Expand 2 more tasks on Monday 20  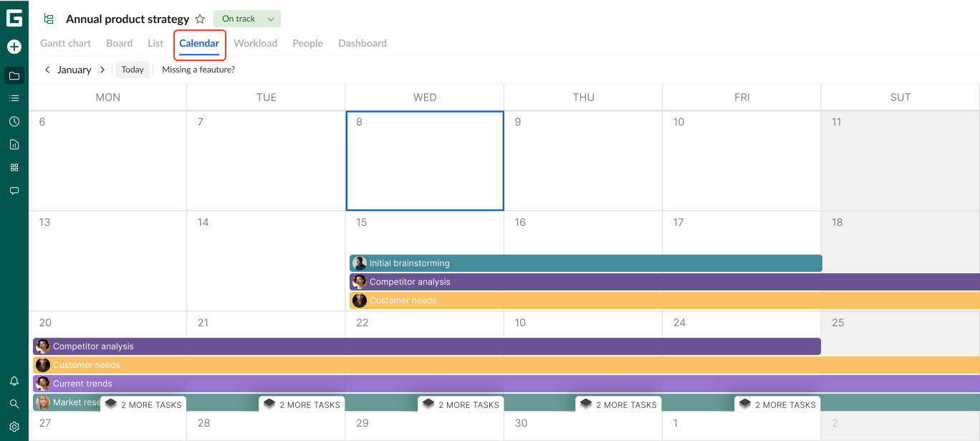(143, 404)
